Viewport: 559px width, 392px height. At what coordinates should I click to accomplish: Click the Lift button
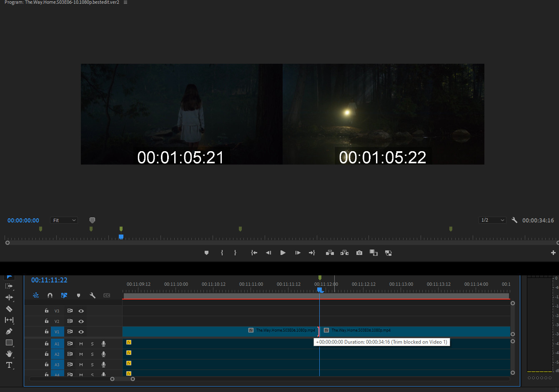coord(330,253)
